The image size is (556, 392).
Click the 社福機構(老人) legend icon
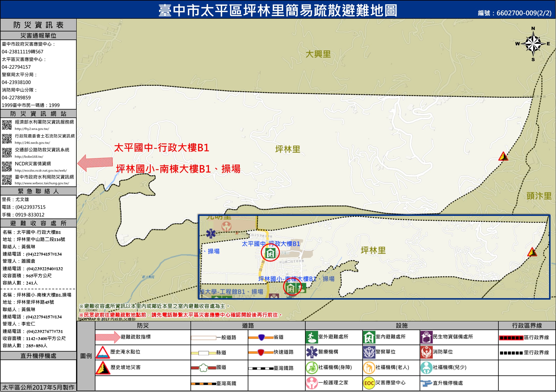(x=369, y=368)
